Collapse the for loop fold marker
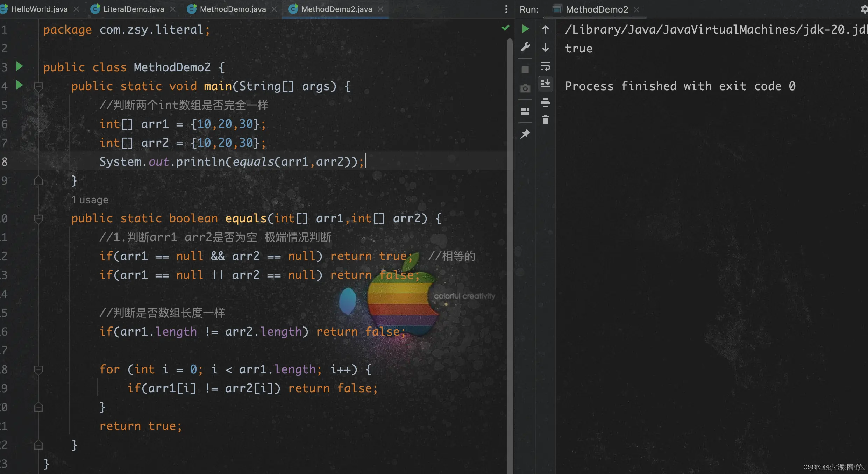This screenshot has height=474, width=868. [38, 369]
